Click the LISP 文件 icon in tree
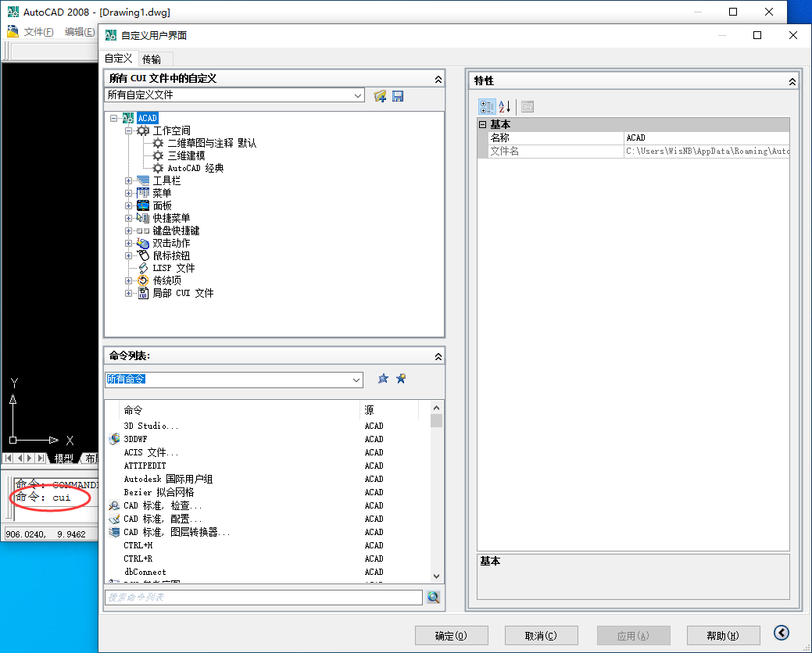812x653 pixels. pyautogui.click(x=143, y=268)
